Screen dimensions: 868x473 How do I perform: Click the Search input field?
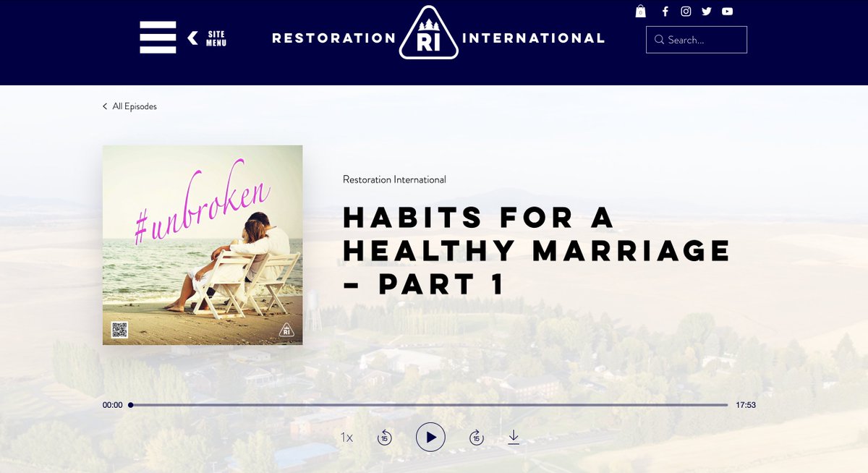coord(697,40)
